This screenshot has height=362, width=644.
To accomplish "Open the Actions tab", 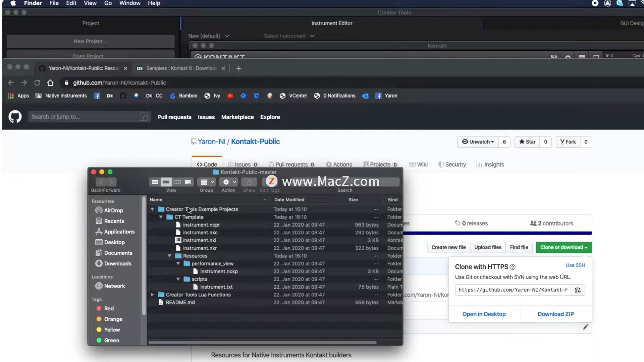I will coord(339,165).
